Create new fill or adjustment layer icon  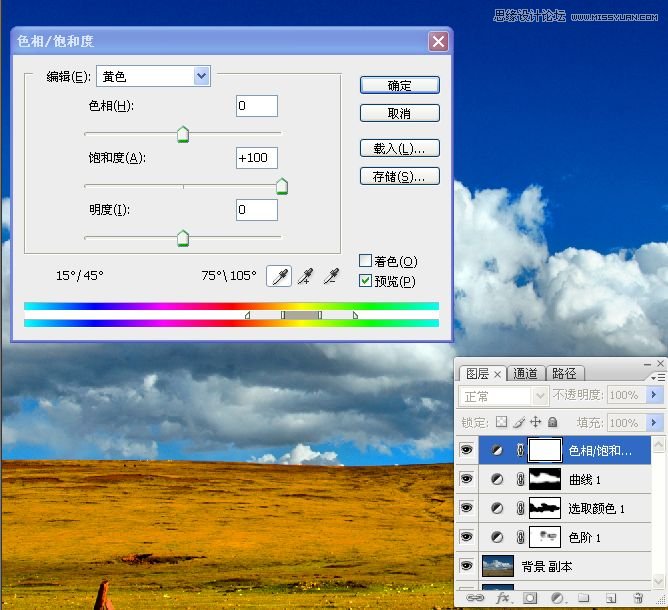pyautogui.click(x=557, y=598)
